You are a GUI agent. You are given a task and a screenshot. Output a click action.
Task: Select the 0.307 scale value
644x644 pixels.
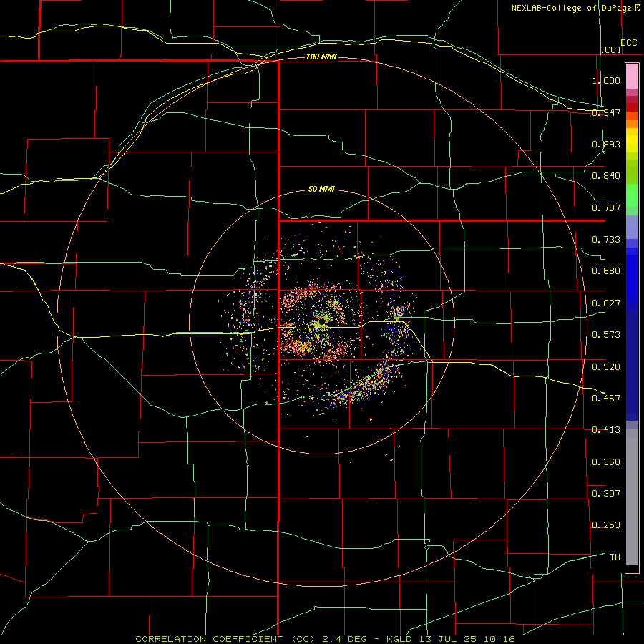606,494
